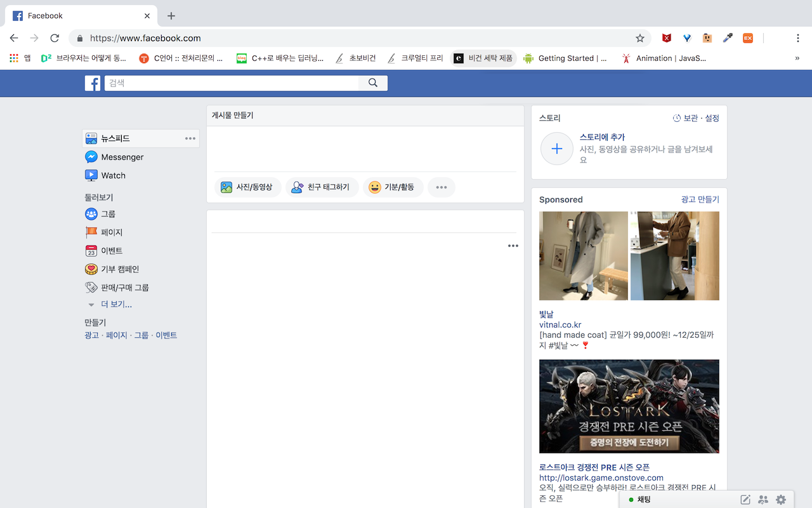Open Messenger from the left sidebar
The height and width of the screenshot is (508, 812).
pyautogui.click(x=122, y=157)
